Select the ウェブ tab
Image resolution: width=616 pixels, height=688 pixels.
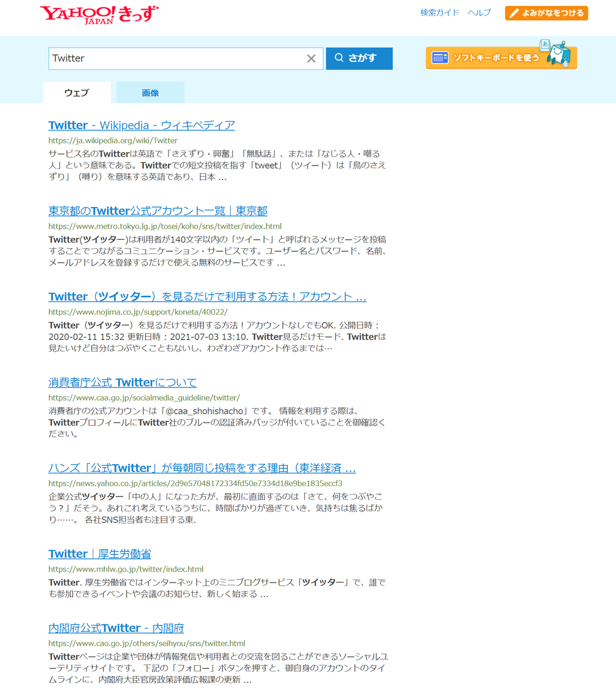point(77,93)
